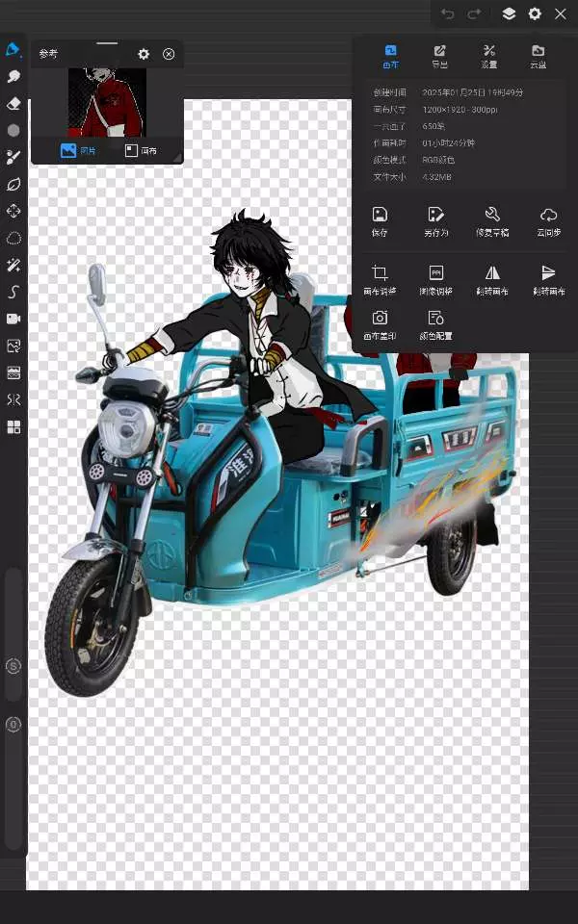Click the PPI image adjust button
This screenshot has height=924, width=578.
tap(435, 280)
